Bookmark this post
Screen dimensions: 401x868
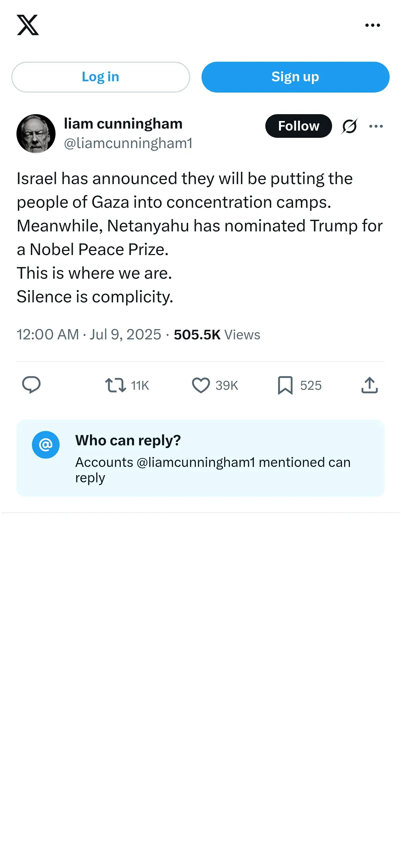point(285,385)
